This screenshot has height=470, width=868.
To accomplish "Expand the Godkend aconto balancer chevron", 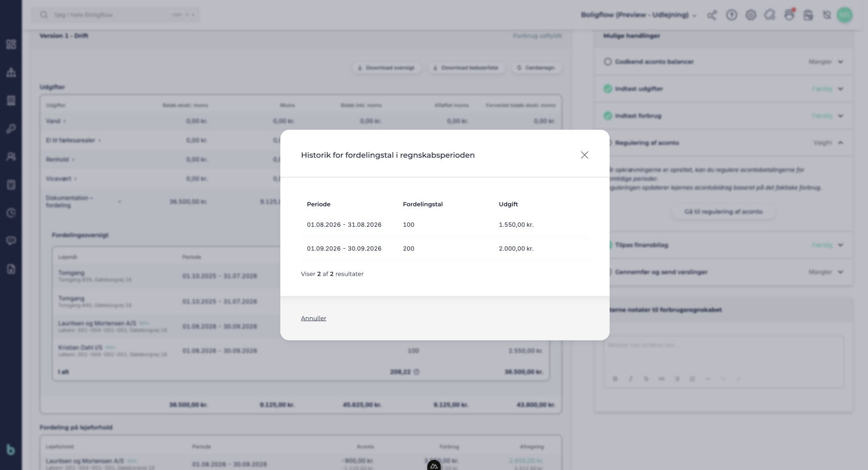I will click(841, 62).
